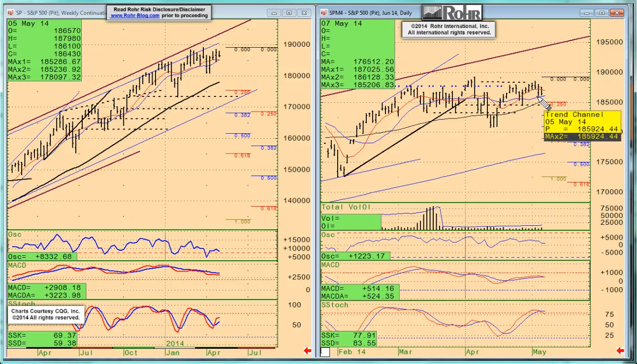637x364 pixels.
Task: Select the MACD study label on daily chart
Action: tap(331, 265)
